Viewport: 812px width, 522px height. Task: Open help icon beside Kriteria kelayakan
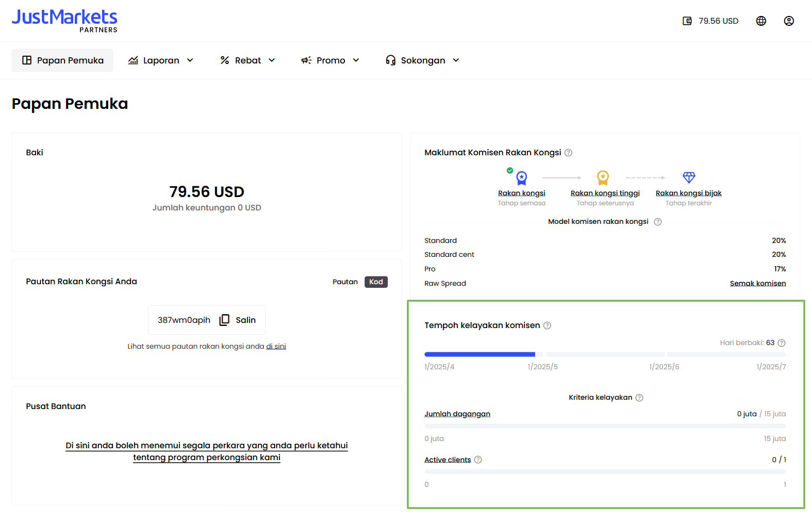coord(639,398)
